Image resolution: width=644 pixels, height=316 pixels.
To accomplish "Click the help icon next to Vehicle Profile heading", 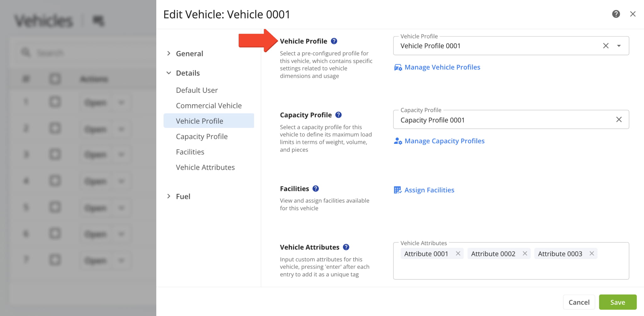I will coord(334,41).
